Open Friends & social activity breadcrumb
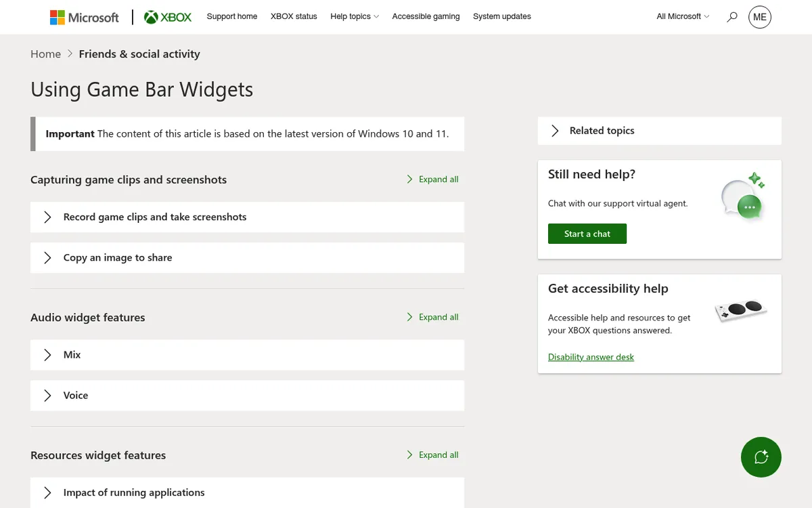This screenshot has height=508, width=812. click(x=139, y=54)
